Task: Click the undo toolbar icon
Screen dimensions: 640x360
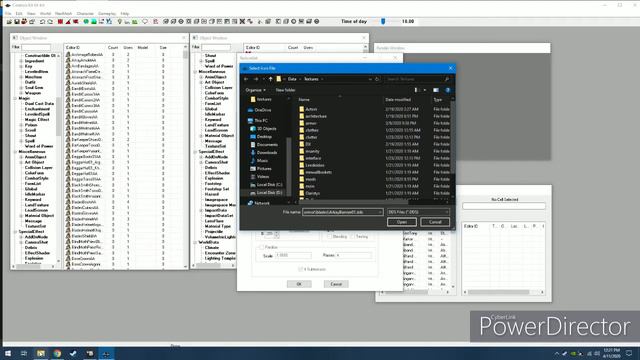Action: pyautogui.click(x=42, y=22)
